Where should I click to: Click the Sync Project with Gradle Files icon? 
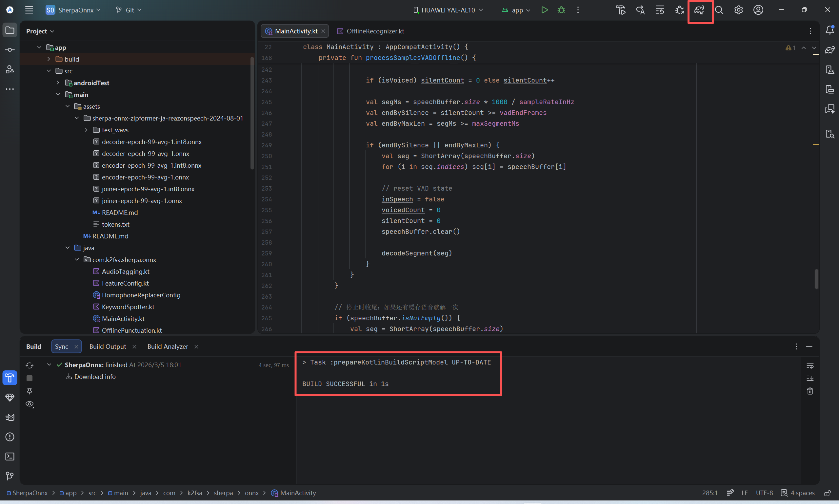[x=700, y=10]
